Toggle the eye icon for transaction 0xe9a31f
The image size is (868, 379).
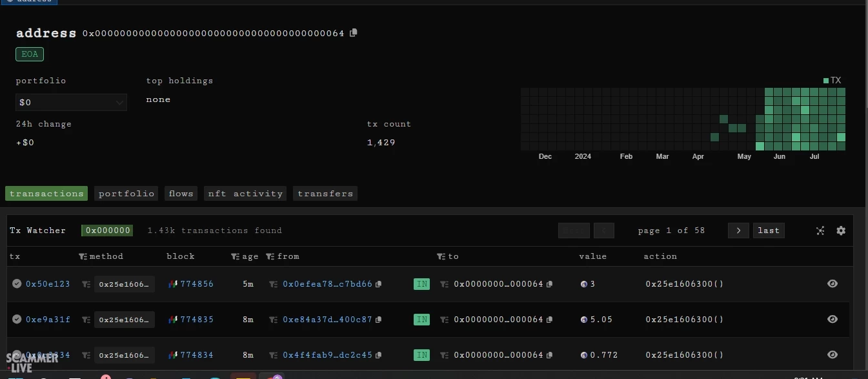click(x=833, y=319)
